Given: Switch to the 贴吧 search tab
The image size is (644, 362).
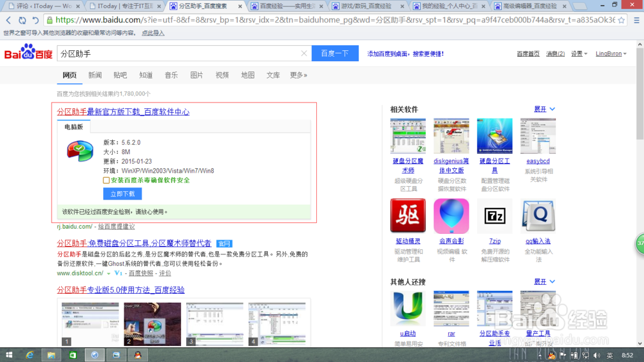Looking at the screenshot, I should [120, 75].
